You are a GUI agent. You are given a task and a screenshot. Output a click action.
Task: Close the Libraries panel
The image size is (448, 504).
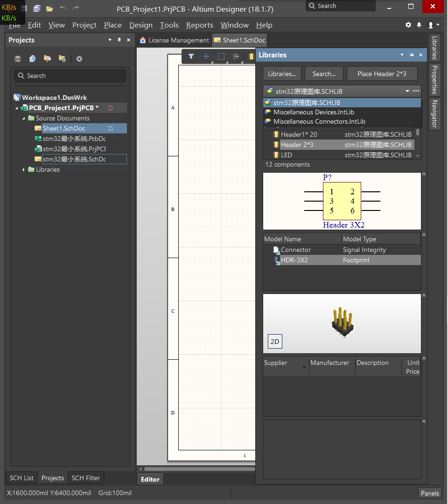pos(420,55)
